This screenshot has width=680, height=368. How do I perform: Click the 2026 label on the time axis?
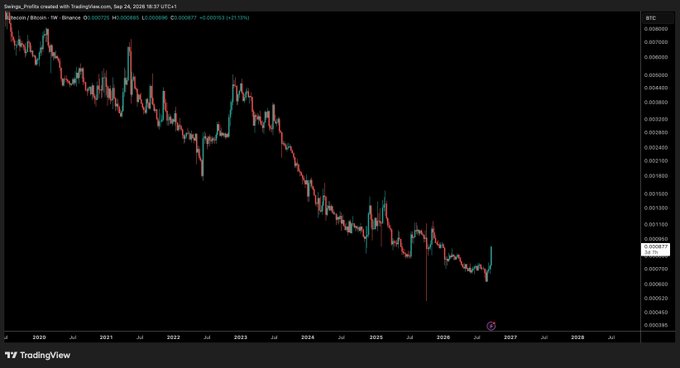coord(443,337)
